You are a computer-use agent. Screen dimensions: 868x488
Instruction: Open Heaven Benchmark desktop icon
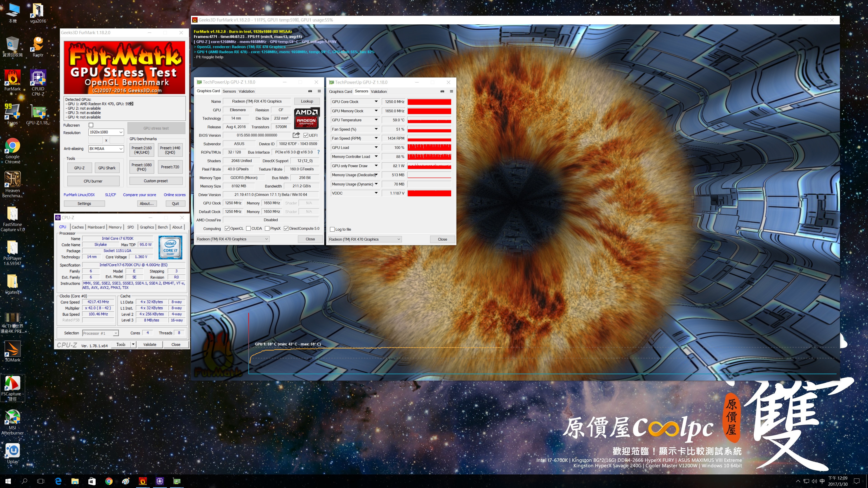click(12, 184)
